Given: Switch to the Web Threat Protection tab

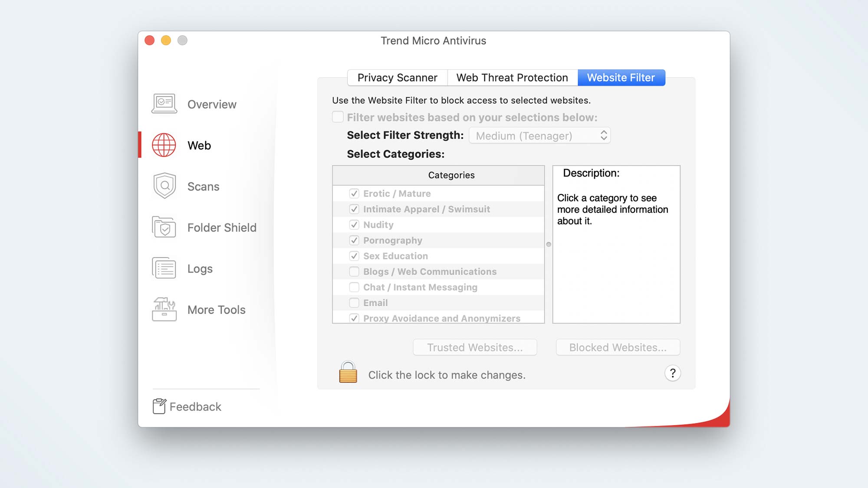Looking at the screenshot, I should pyautogui.click(x=512, y=78).
